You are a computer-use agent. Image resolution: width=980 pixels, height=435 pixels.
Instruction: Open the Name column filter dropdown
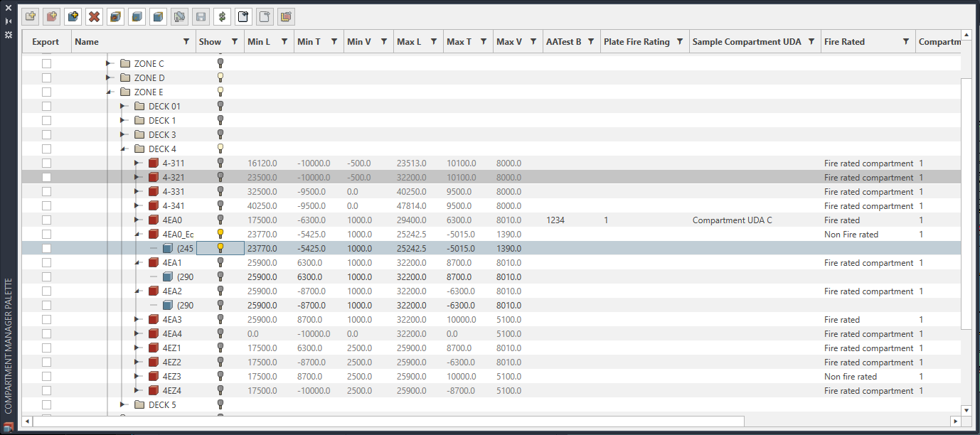pyautogui.click(x=186, y=42)
